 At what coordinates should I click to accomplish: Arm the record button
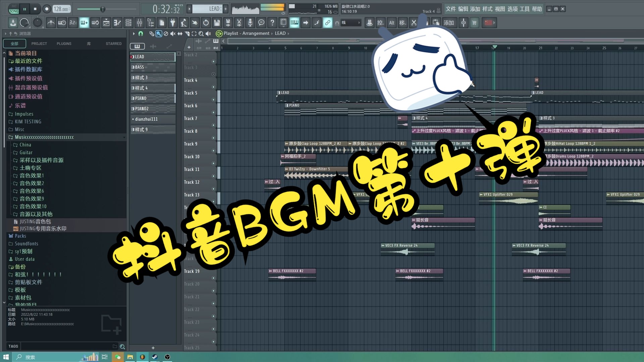point(47,9)
